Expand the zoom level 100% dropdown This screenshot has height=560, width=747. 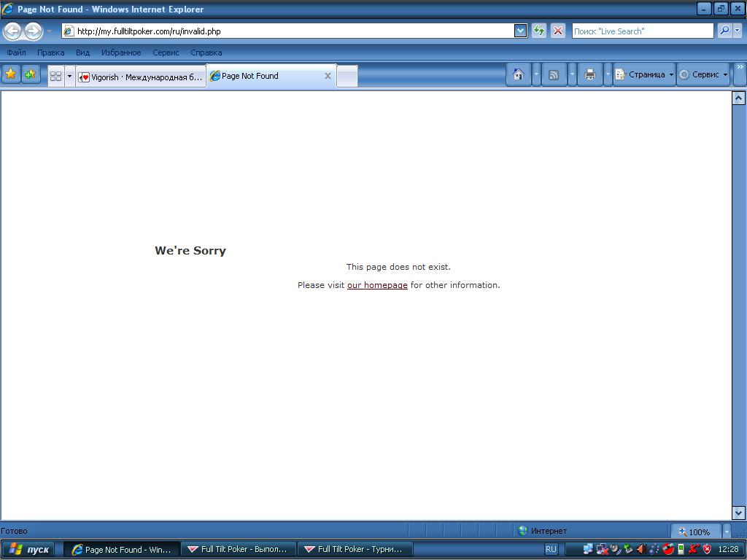click(726, 532)
